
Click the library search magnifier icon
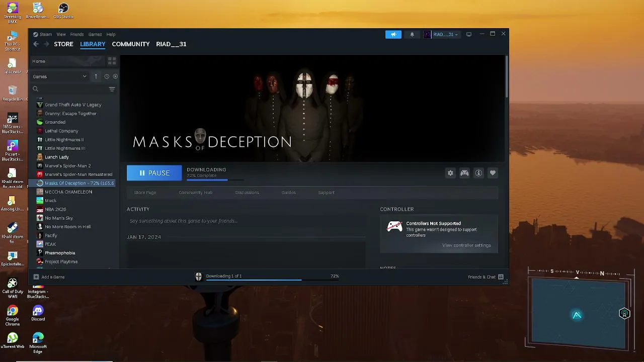click(35, 89)
